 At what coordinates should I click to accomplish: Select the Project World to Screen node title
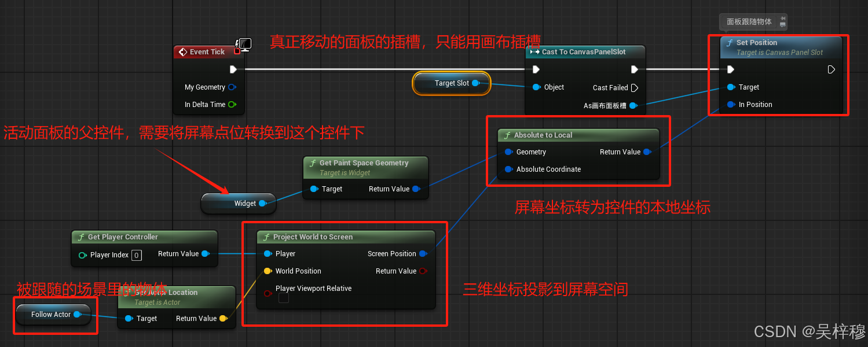click(x=313, y=237)
